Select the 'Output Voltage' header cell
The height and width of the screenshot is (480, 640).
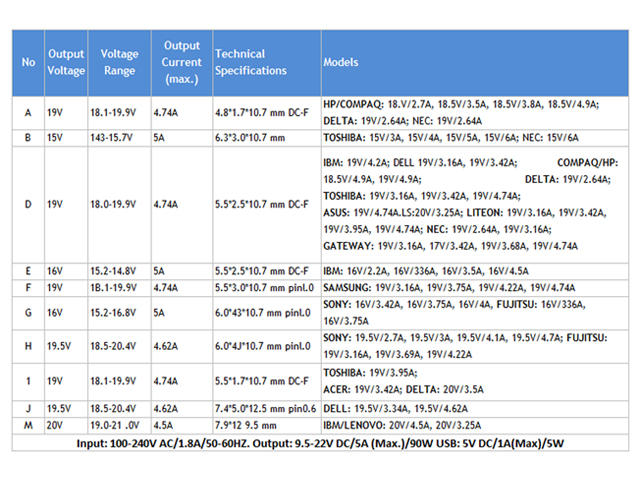(x=66, y=62)
